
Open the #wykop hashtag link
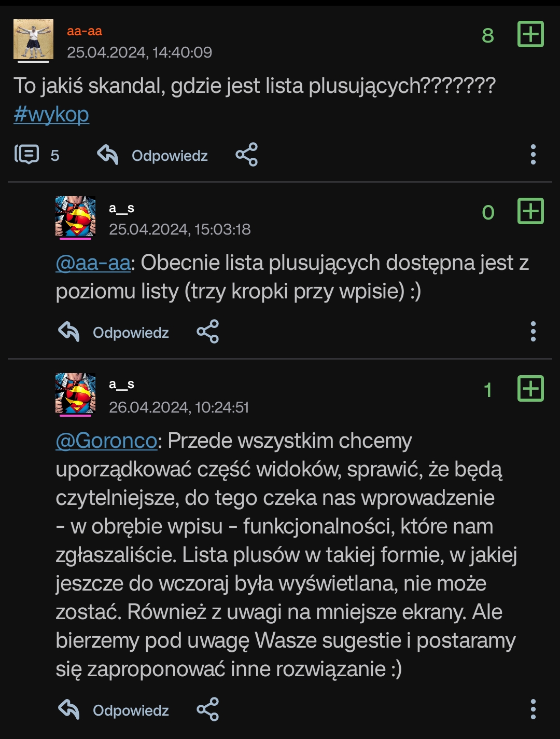coord(51,114)
